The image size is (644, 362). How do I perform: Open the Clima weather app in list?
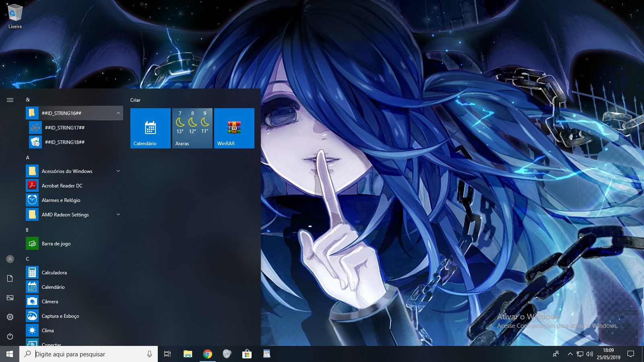74,330
